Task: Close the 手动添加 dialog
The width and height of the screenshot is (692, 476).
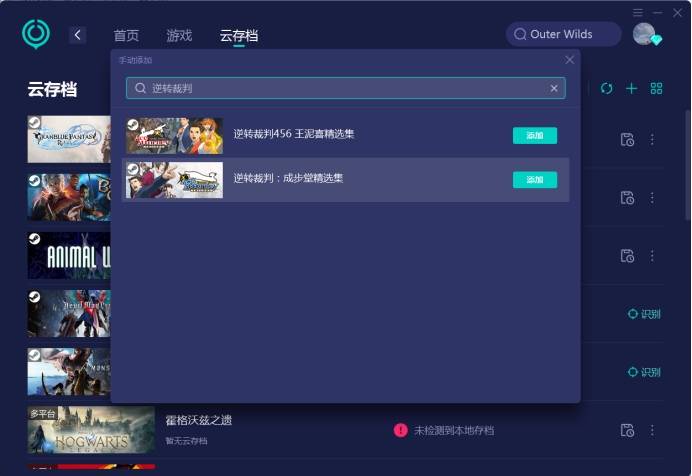Action: pyautogui.click(x=570, y=60)
